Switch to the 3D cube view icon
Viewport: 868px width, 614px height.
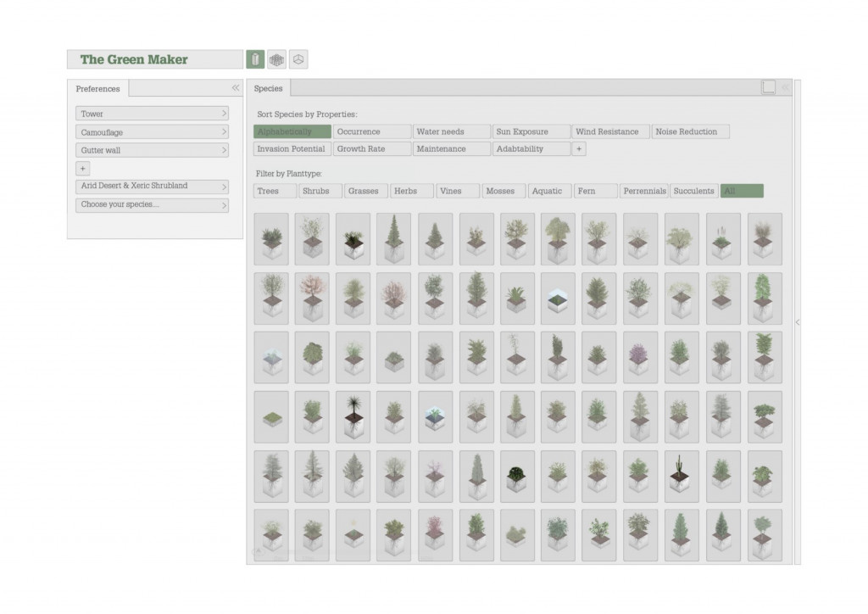point(298,59)
